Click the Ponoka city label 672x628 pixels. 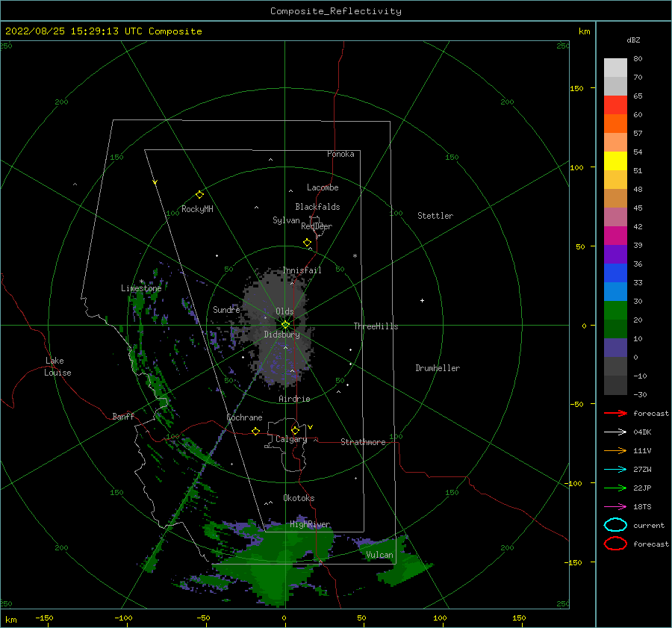[x=340, y=154]
